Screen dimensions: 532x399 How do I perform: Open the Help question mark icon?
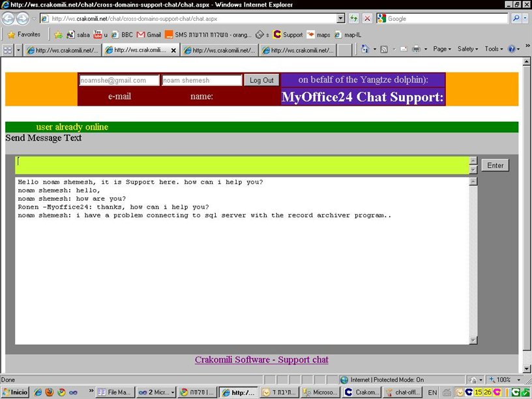coord(511,49)
